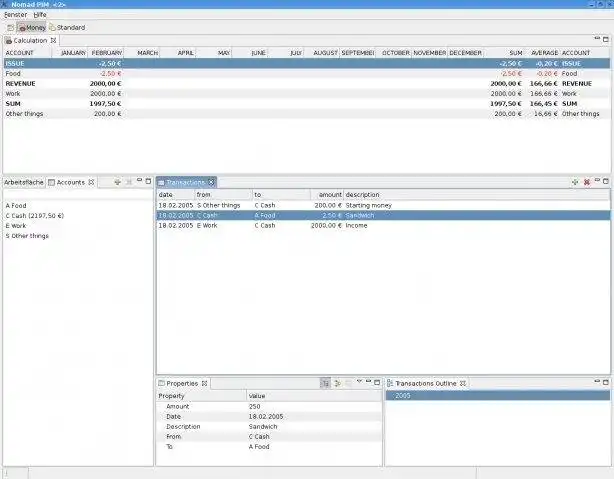Toggle Show Categories in Properties toolbar
This screenshot has height=479, width=614.
[x=325, y=383]
